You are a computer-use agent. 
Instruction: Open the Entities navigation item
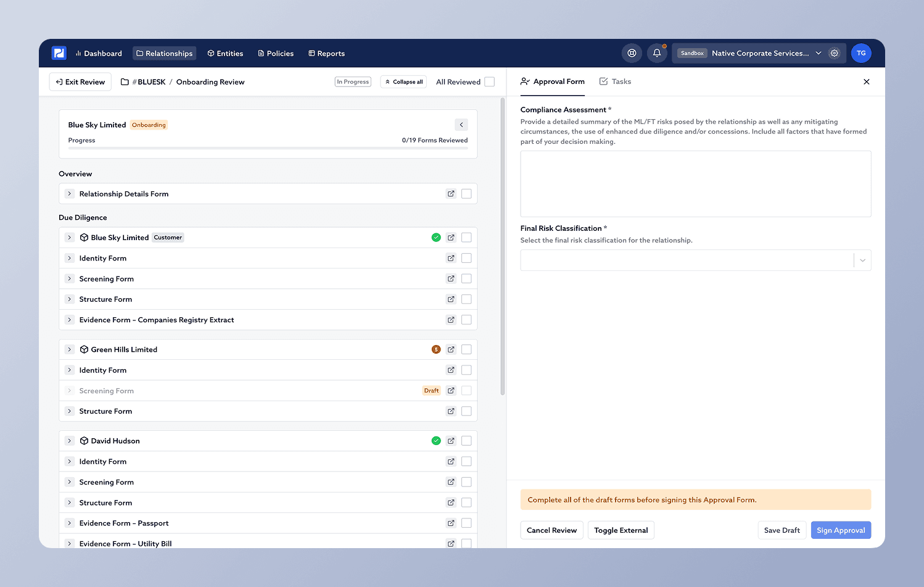tap(225, 53)
